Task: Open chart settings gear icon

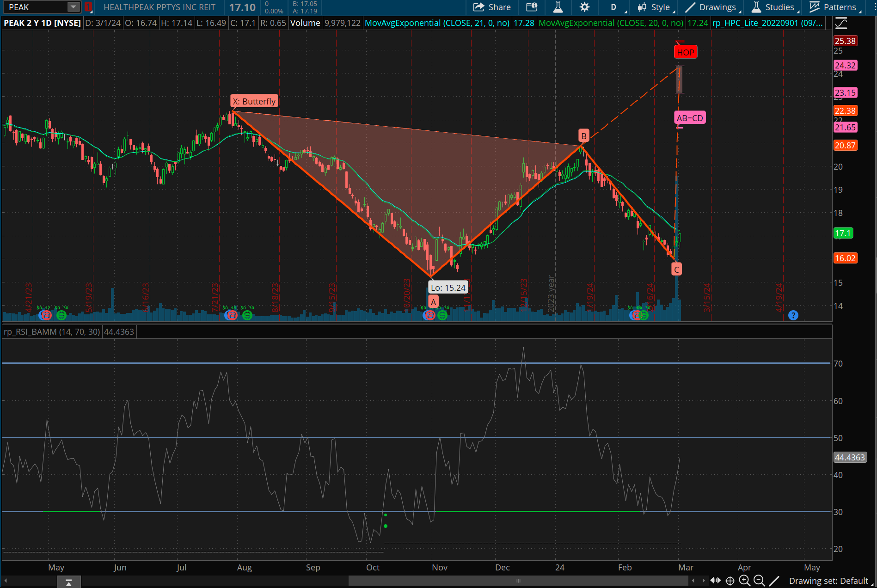Action: [x=584, y=7]
